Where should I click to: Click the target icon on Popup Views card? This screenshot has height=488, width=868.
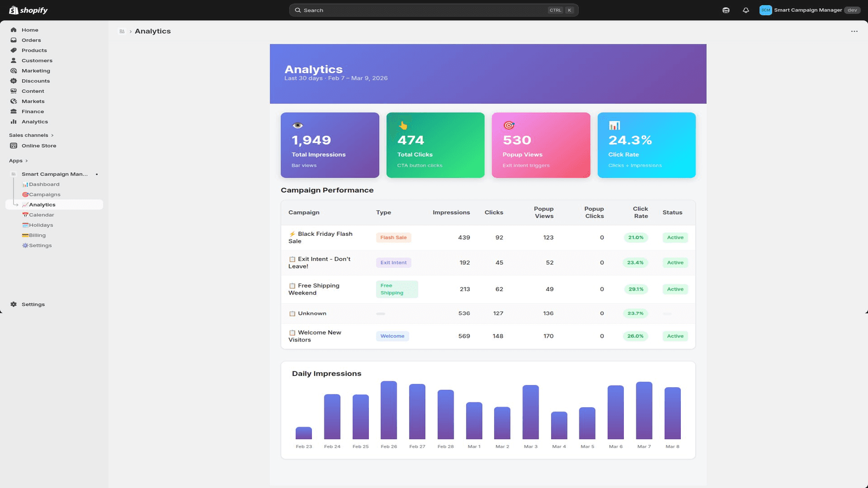(x=509, y=125)
